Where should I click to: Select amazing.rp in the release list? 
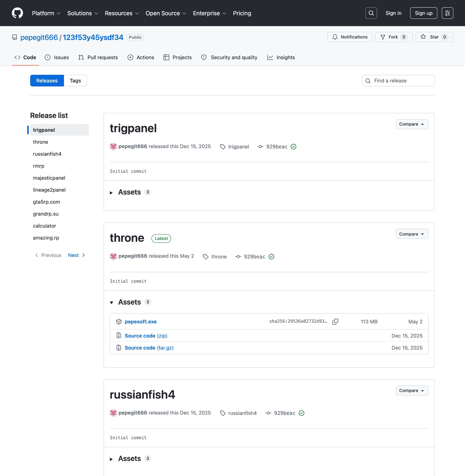pyautogui.click(x=59, y=238)
